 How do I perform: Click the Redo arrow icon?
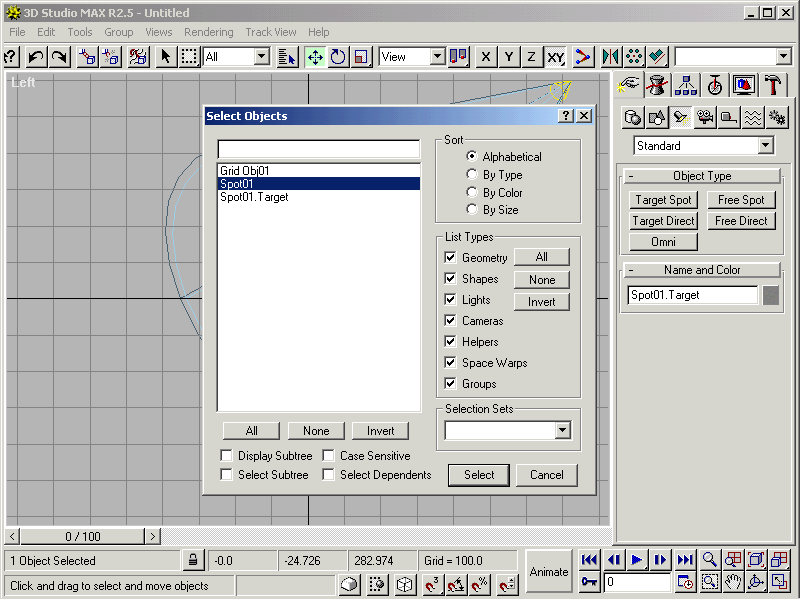[60, 57]
